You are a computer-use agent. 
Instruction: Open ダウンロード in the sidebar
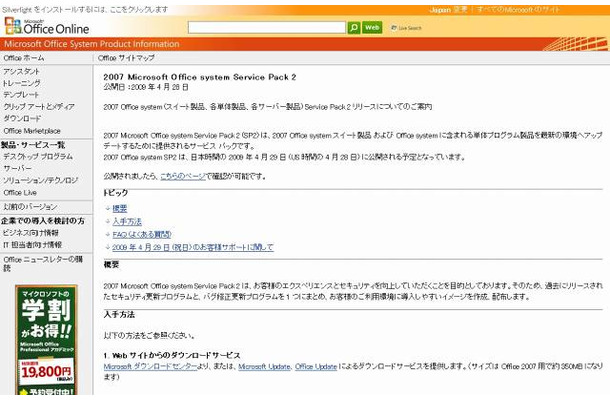click(x=22, y=118)
